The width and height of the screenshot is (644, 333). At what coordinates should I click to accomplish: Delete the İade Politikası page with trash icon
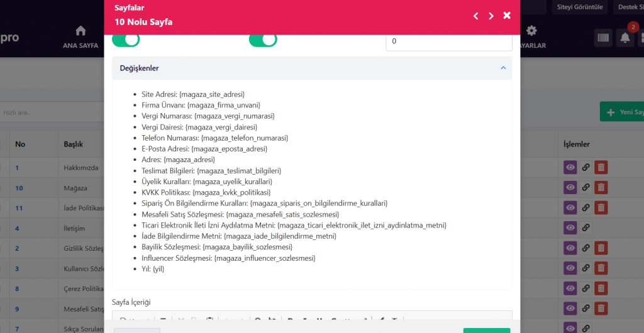(601, 207)
